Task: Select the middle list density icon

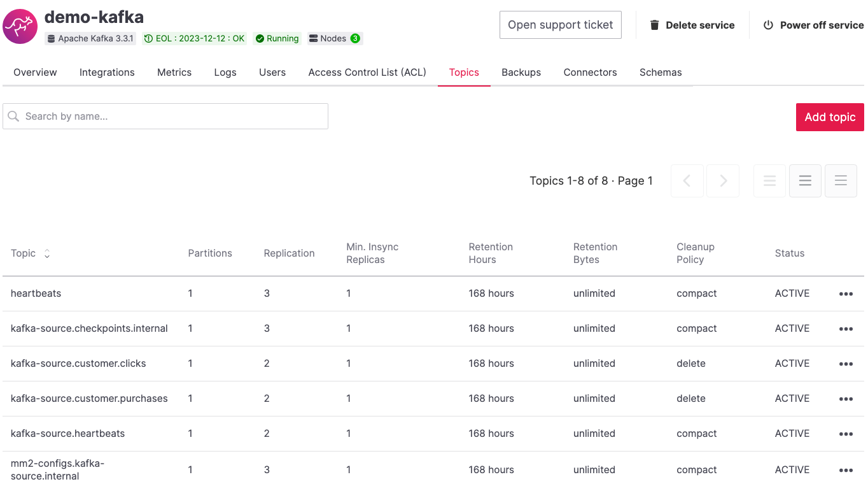Action: (x=805, y=180)
